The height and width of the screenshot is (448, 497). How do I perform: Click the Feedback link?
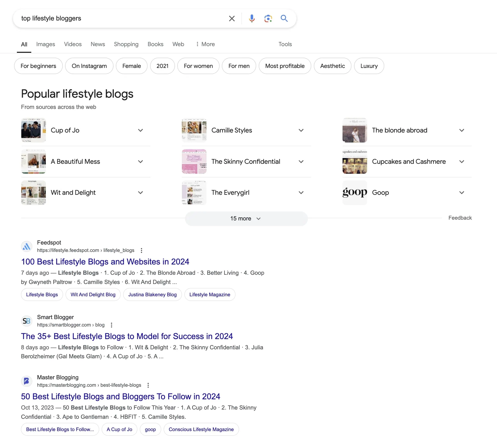pos(460,218)
